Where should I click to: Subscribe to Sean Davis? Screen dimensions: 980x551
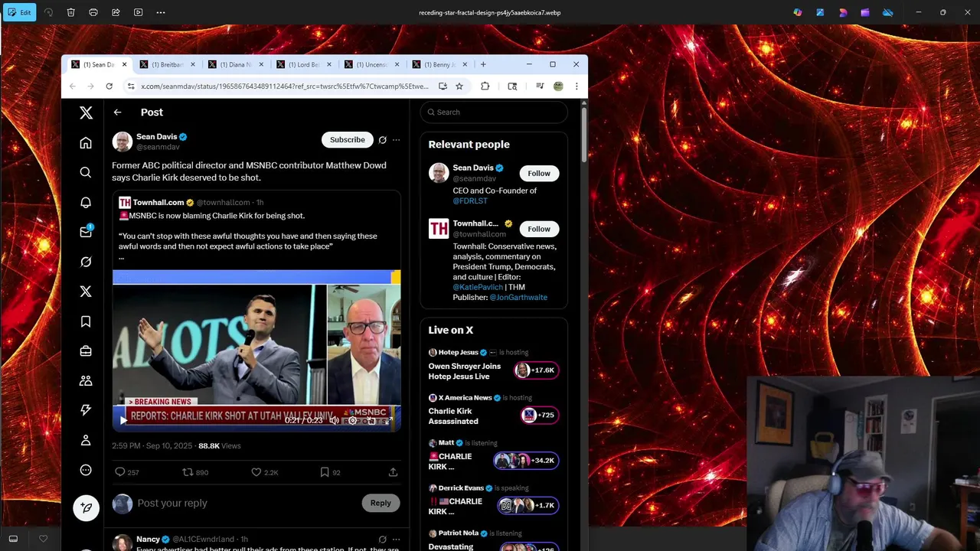[347, 140]
